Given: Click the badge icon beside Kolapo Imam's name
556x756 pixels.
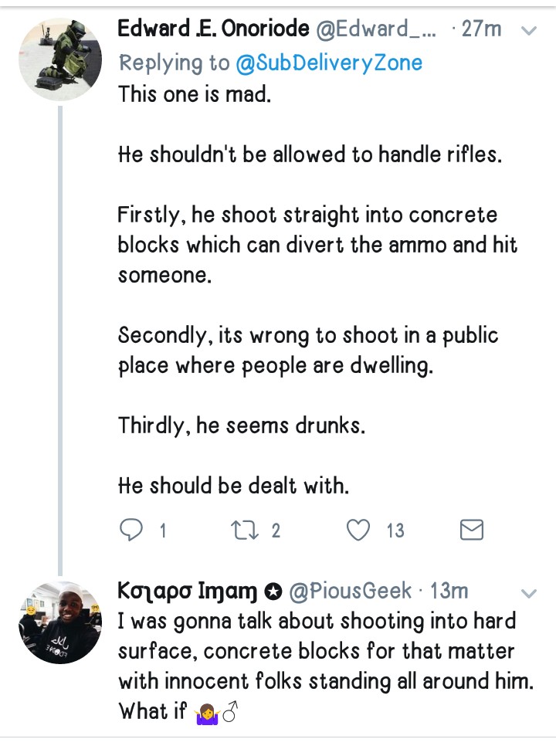Looking at the screenshot, I should coord(273,592).
